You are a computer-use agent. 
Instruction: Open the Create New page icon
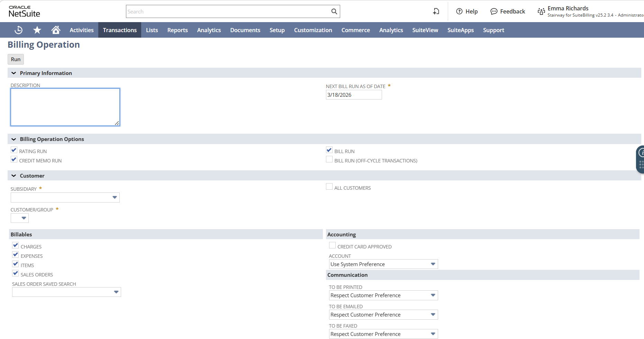pyautogui.click(x=436, y=11)
